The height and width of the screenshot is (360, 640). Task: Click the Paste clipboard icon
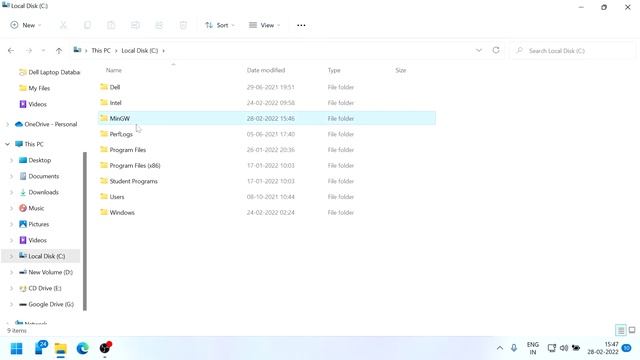[x=111, y=25]
